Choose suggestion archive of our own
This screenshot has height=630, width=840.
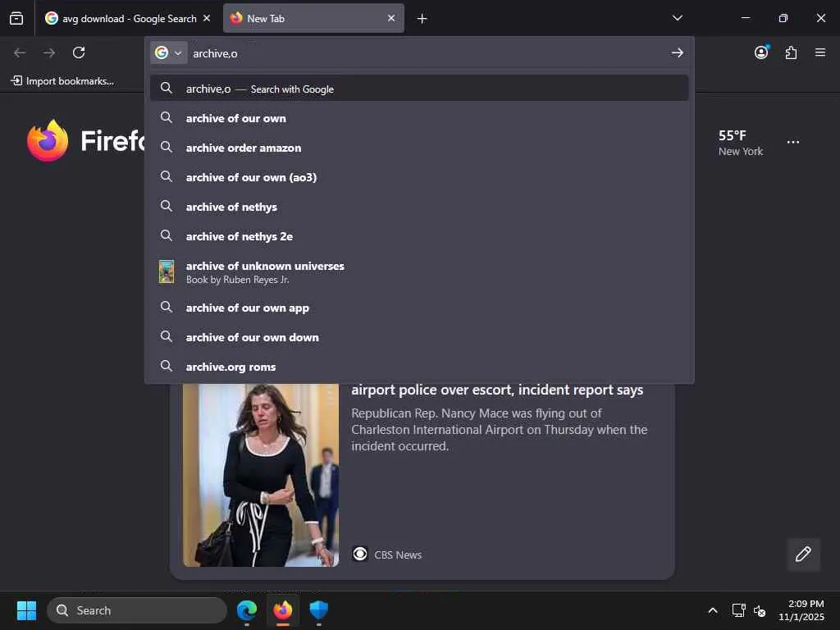pos(419,118)
